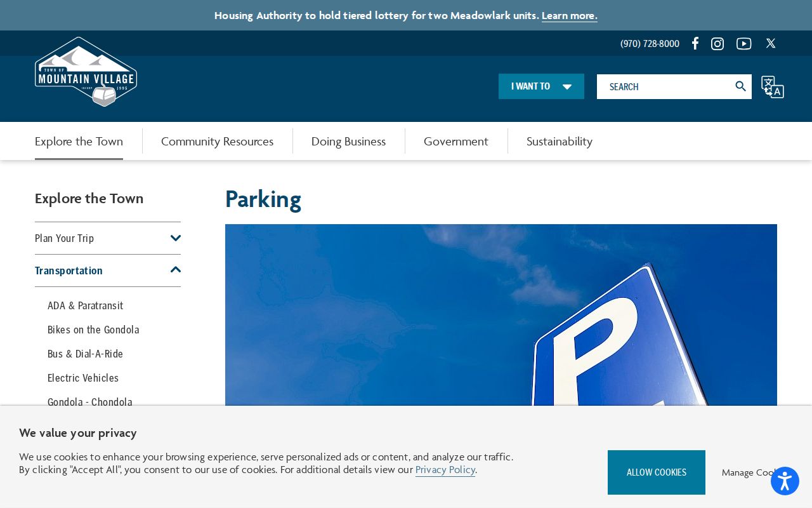812x508 pixels.
Task: Open the I Want To dropdown
Action: [541, 86]
